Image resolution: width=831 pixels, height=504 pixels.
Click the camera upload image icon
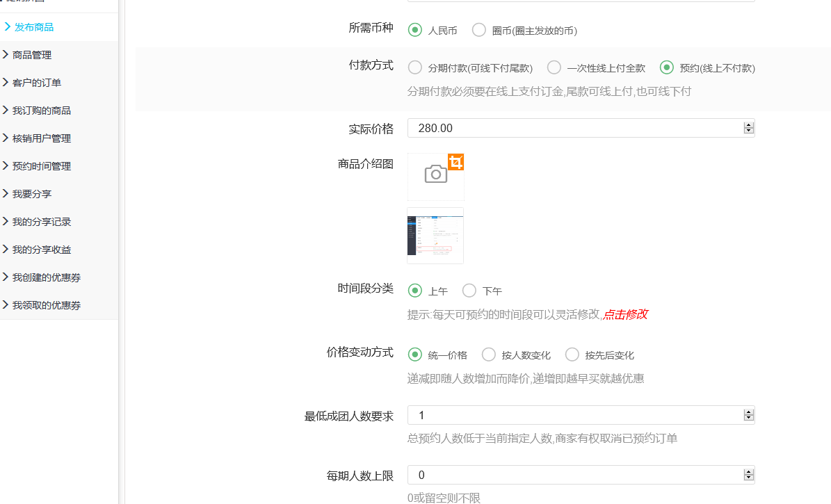435,174
